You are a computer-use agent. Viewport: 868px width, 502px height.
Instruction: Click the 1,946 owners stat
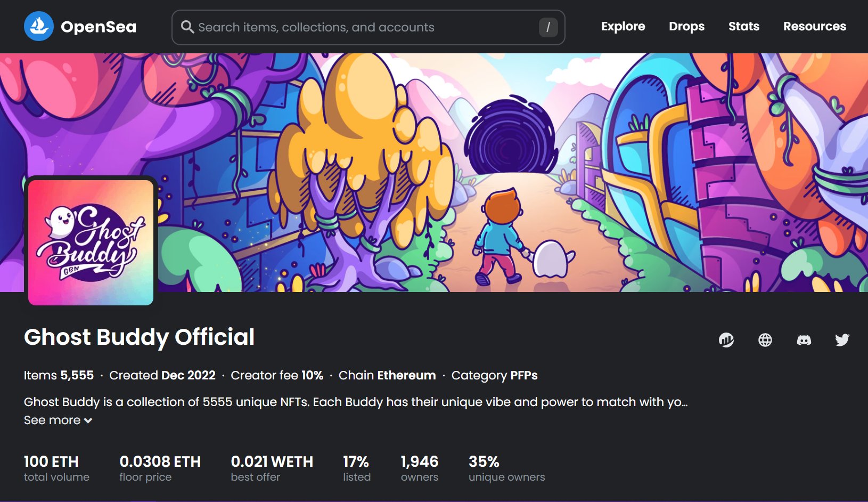[x=420, y=468]
